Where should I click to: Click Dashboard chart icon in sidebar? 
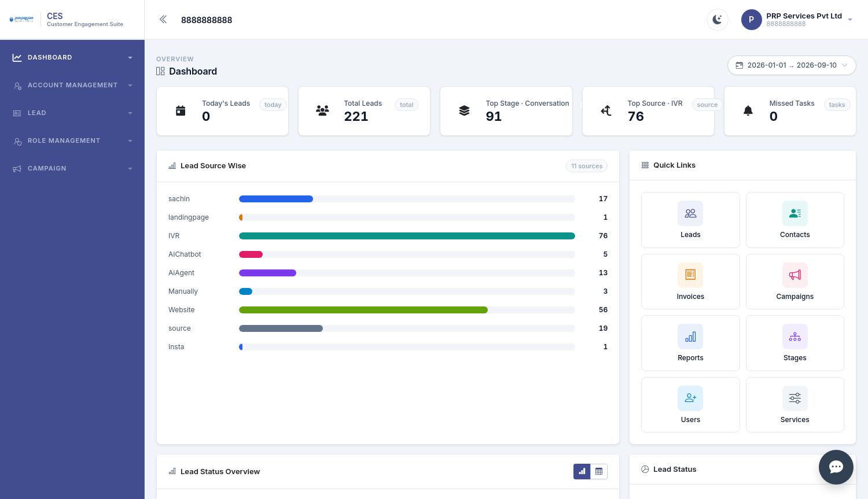[x=17, y=58]
